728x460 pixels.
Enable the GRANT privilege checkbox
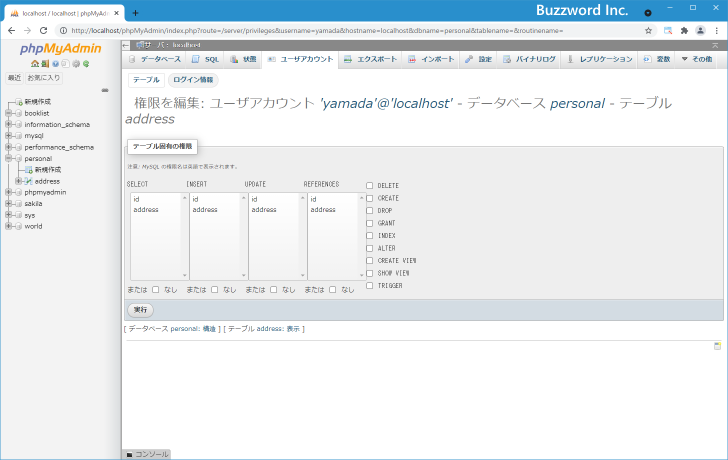coord(370,223)
